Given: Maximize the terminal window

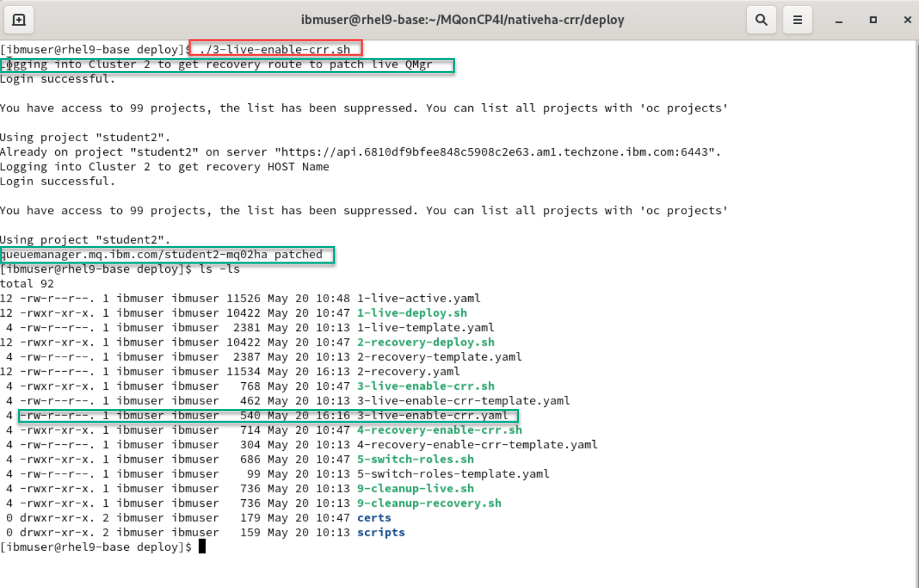Looking at the screenshot, I should pos(873,20).
